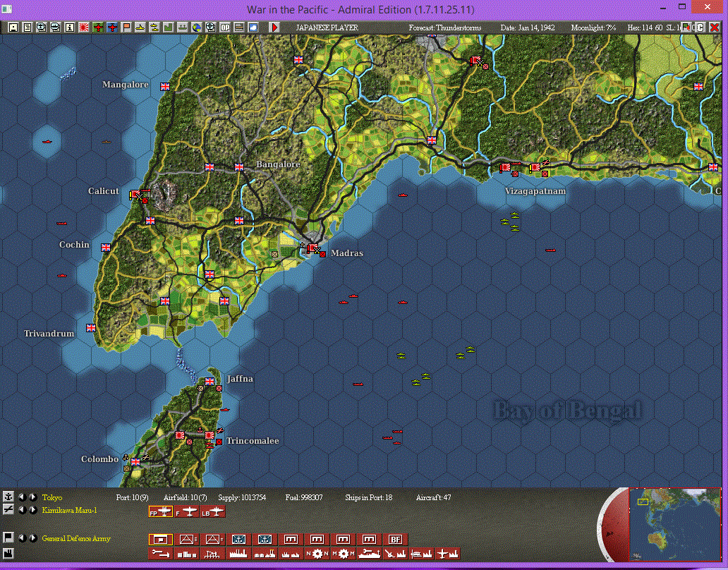Select the F fighter air unit
Screen dimensions: 728x570
[x=187, y=511]
